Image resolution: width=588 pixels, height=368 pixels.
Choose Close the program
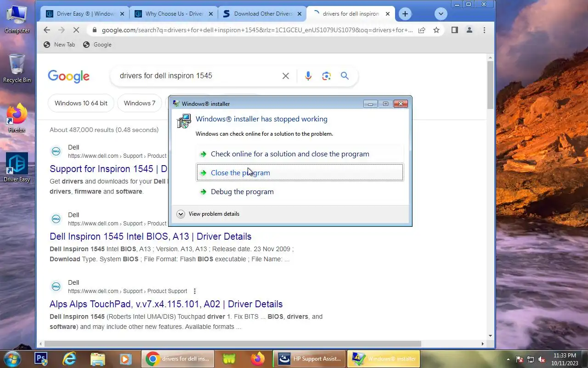pos(300,172)
